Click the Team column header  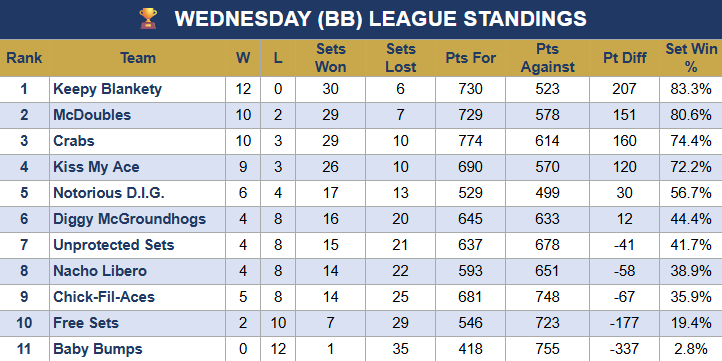(x=138, y=58)
